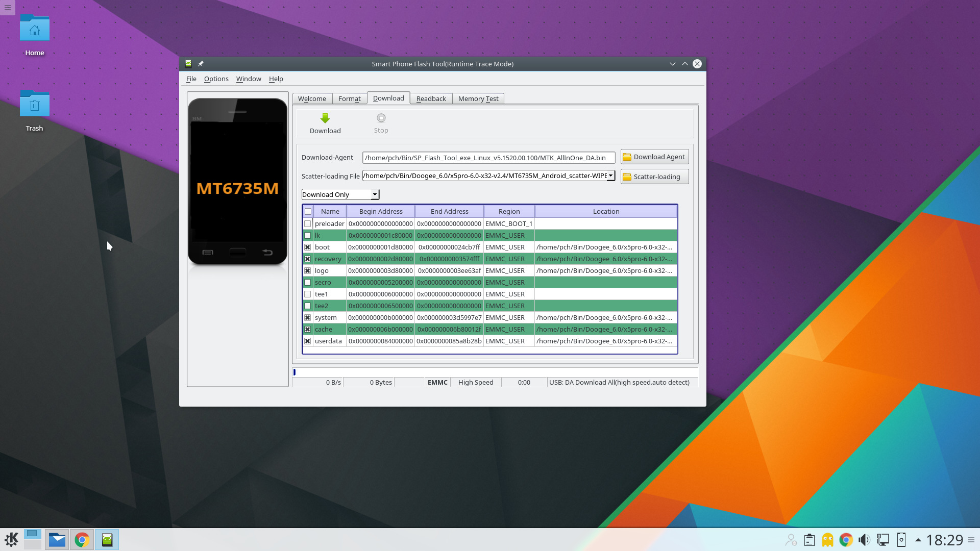Image resolution: width=980 pixels, height=551 pixels.
Task: Sort by End Address column header
Action: (449, 211)
